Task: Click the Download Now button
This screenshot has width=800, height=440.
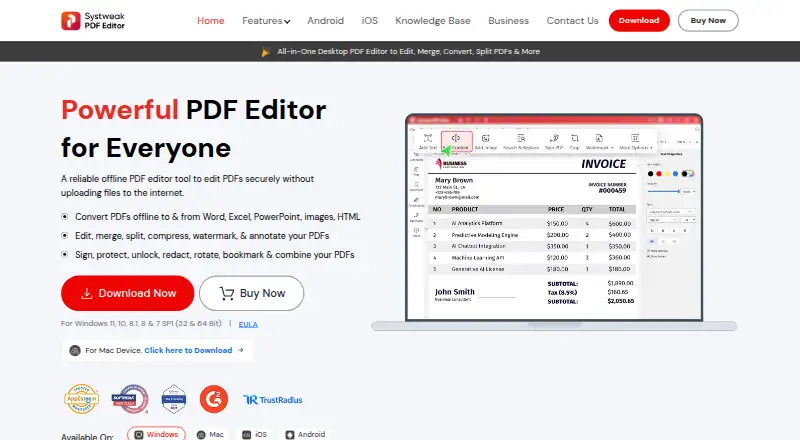Action: coord(128,293)
